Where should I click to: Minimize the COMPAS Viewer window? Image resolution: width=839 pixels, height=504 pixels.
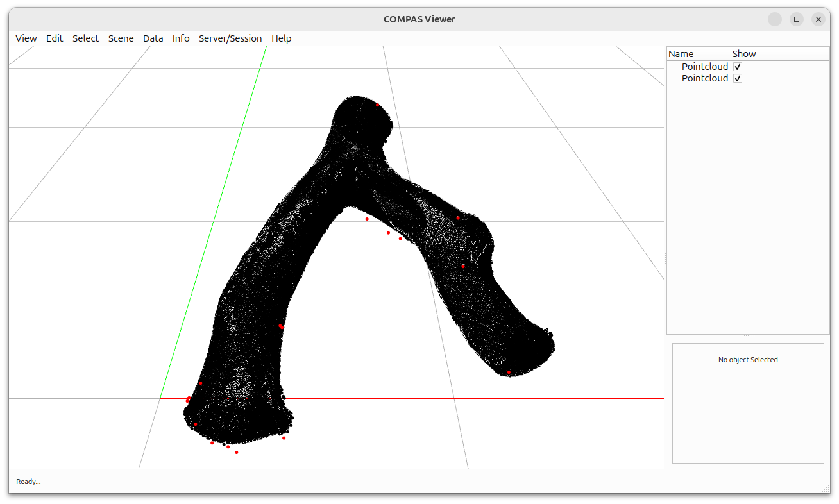coord(775,19)
